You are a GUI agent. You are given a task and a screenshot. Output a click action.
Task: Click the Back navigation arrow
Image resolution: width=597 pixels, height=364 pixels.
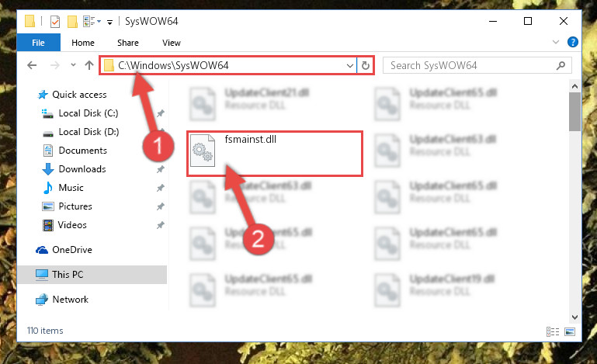point(32,65)
